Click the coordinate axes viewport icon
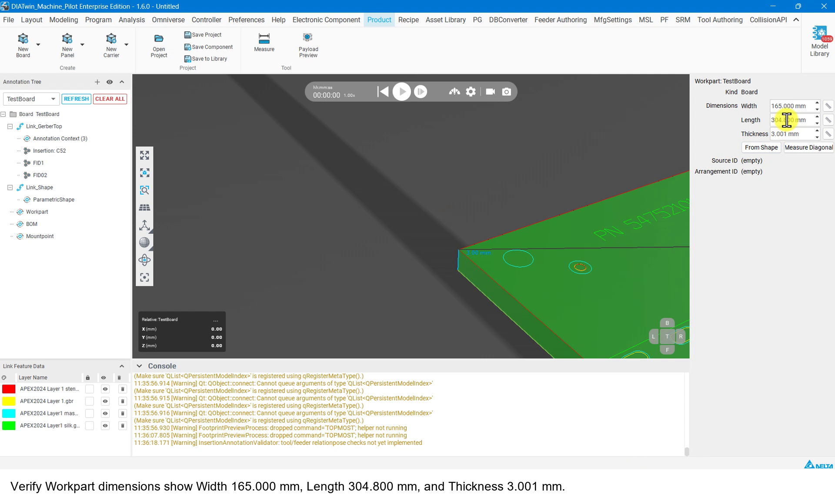835x504 pixels. [144, 225]
